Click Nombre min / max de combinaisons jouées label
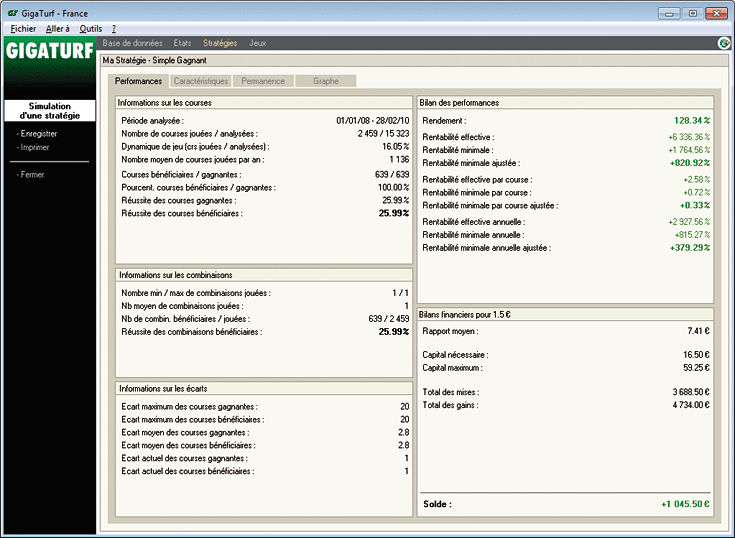 coord(196,293)
